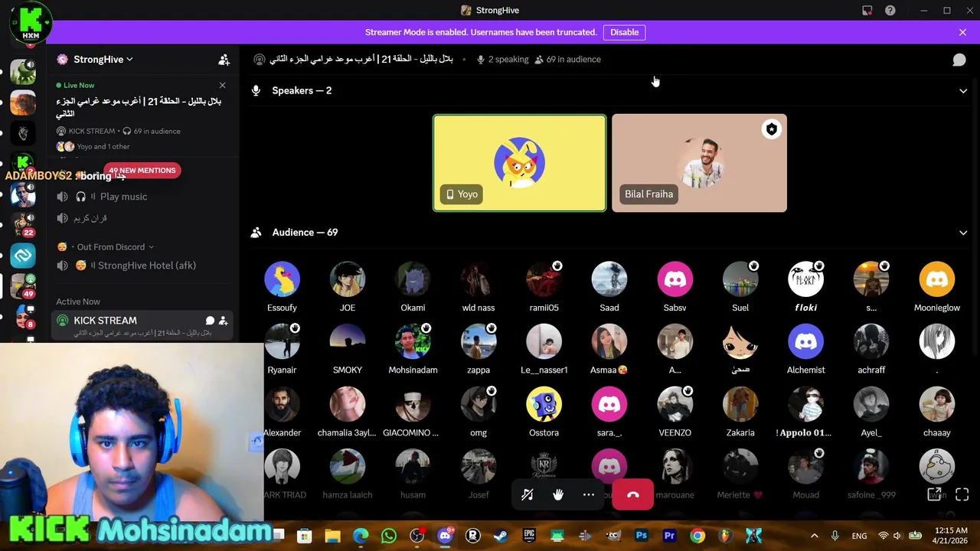Click the raise hand icon
Screen dimensions: 980x551
[x=558, y=495]
